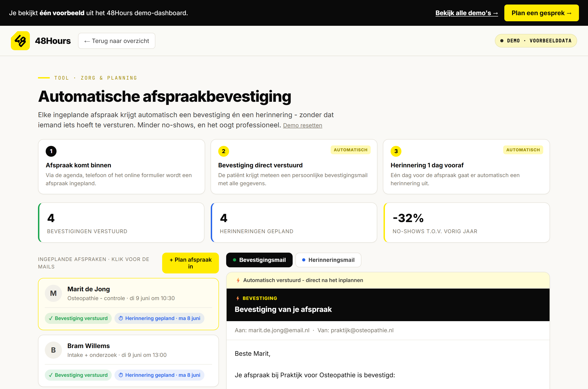The image size is (588, 389).
Task: Click Herinneringen gepland stat card
Action: [294, 223]
